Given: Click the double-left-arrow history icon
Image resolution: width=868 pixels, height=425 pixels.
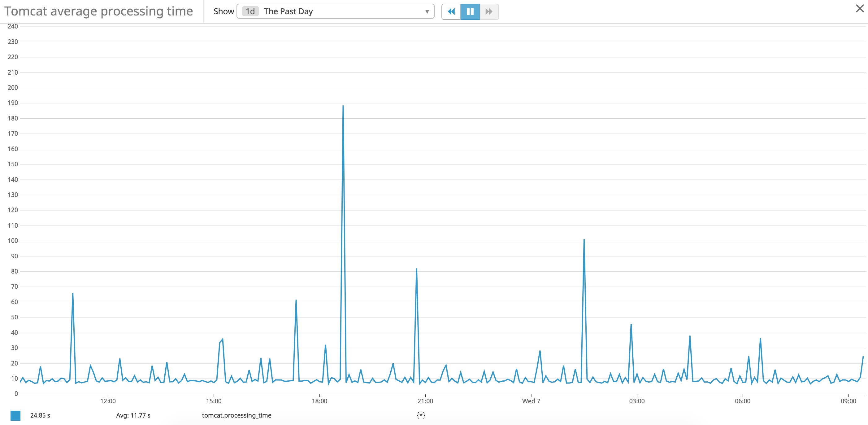Looking at the screenshot, I should coord(452,11).
